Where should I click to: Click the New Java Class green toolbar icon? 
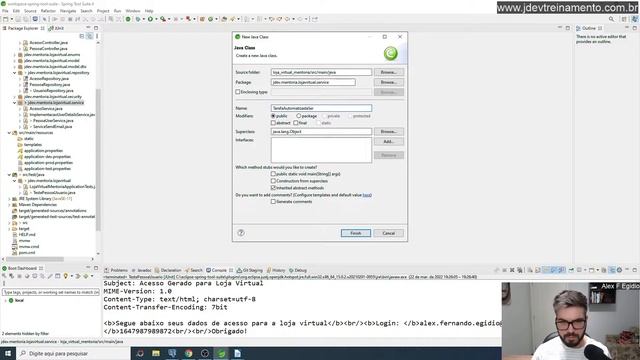[211, 19]
